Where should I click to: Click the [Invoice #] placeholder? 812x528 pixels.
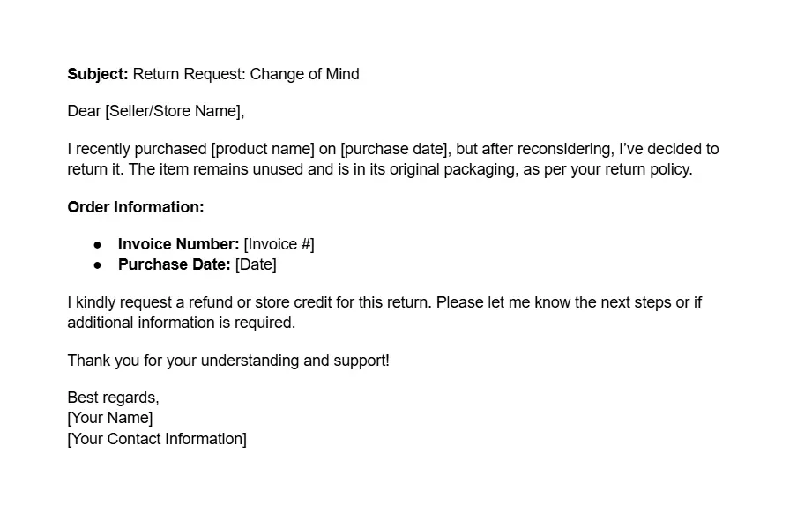[x=279, y=244]
